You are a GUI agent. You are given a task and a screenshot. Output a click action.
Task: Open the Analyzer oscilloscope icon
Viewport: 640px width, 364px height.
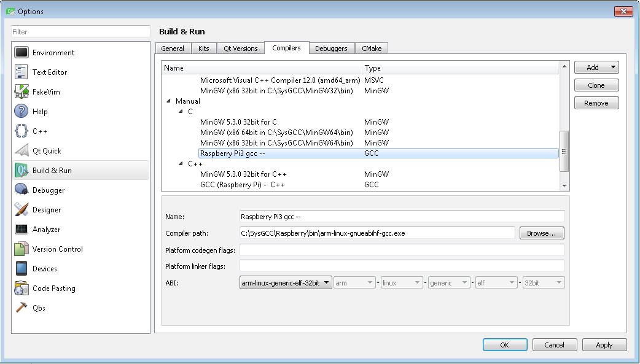pyautogui.click(x=21, y=230)
